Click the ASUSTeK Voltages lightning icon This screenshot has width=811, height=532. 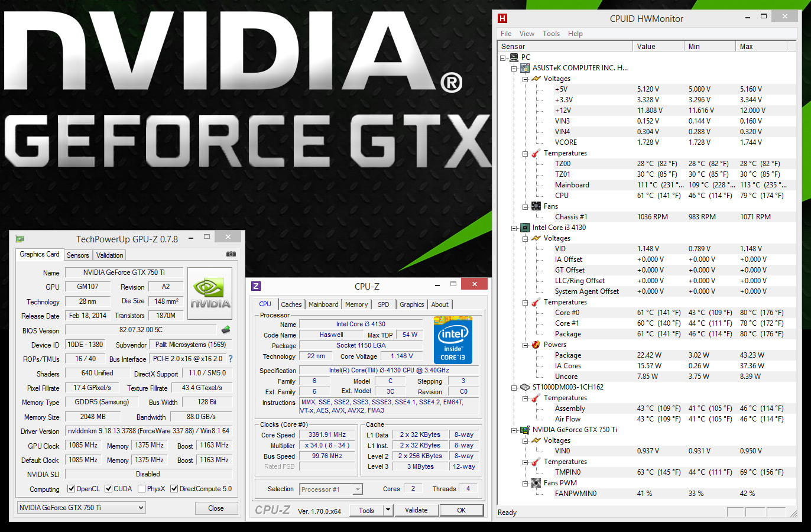pos(536,79)
